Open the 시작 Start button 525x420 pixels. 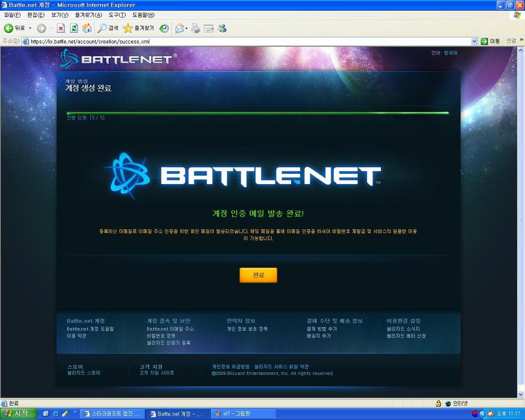[18, 414]
